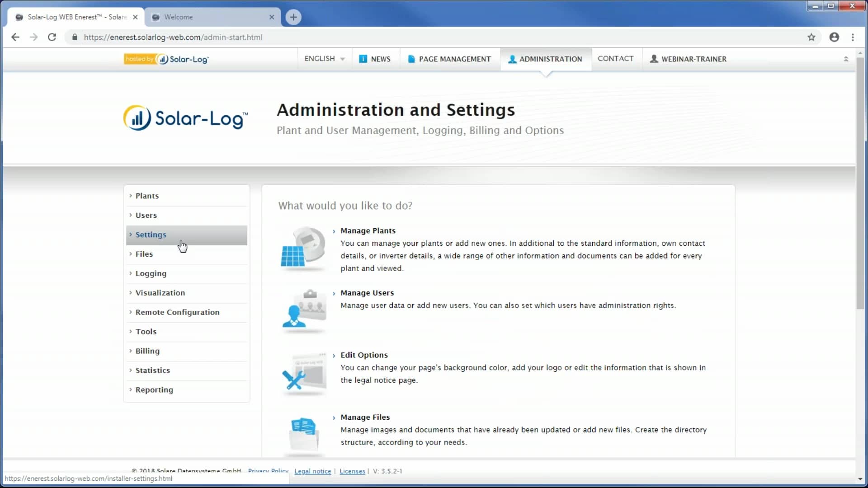Click the padlock icon in address bar
The image size is (868, 488).
point(75,37)
